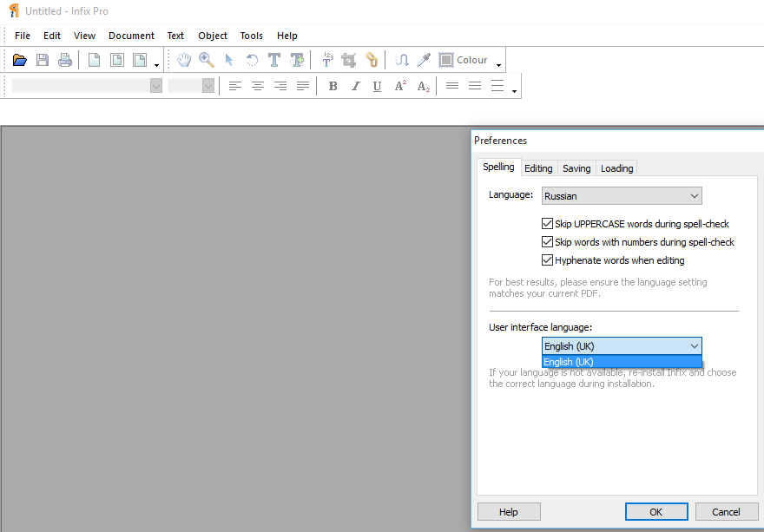Select the Eyedropper tool
The width and height of the screenshot is (764, 532).
click(424, 60)
